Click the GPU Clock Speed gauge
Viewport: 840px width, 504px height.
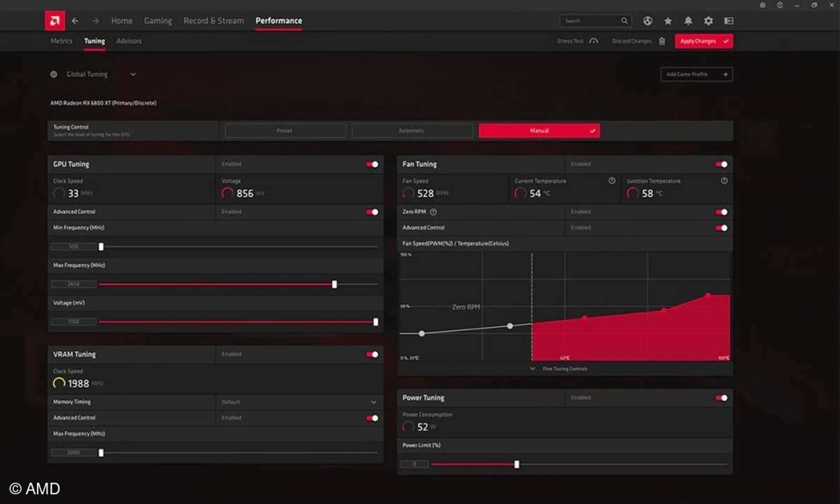pyautogui.click(x=59, y=193)
